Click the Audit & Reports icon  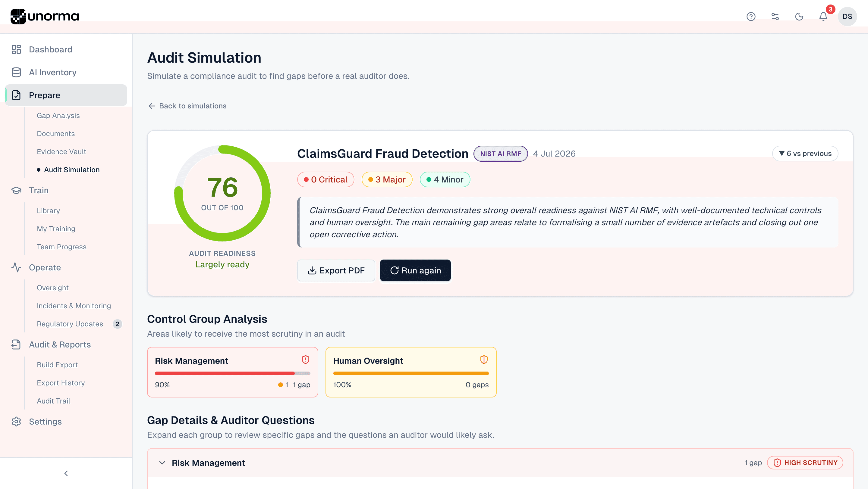16,345
